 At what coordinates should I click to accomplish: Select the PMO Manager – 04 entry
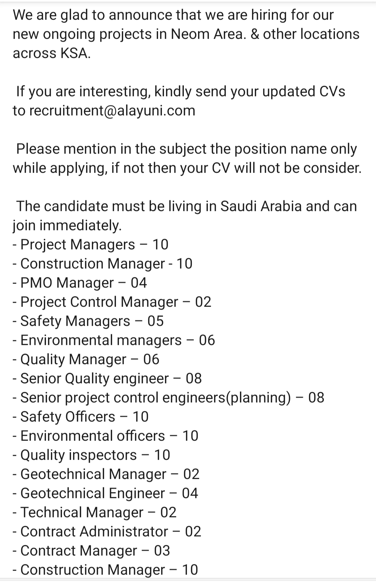pyautogui.click(x=80, y=283)
